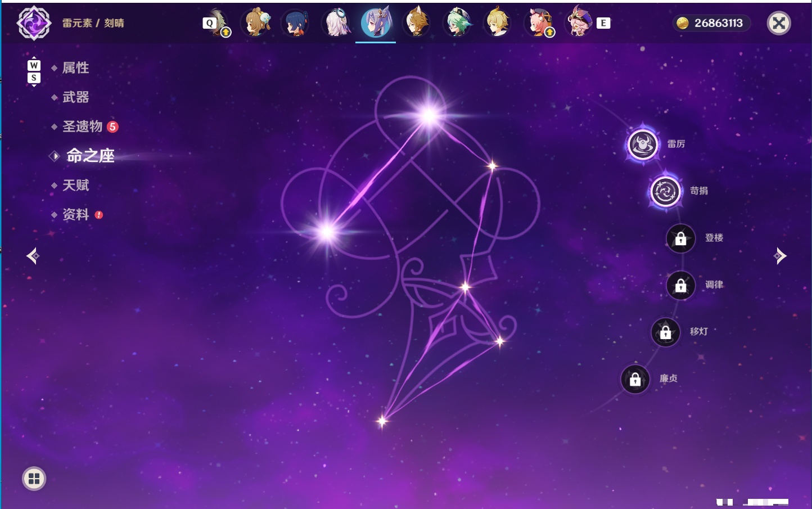812x509 pixels.
Task: Open the 天赋 talents tab
Action: tap(75, 185)
